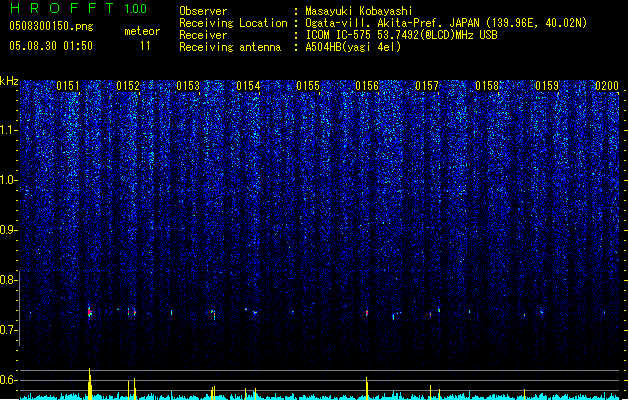Select the filename 0508300150.png
629x400 pixels.
pos(51,26)
